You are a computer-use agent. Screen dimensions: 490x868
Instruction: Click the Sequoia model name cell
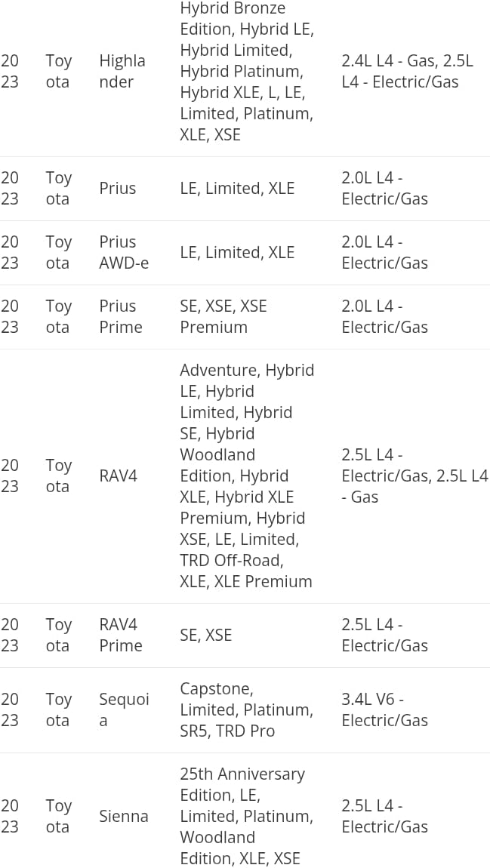point(124,709)
